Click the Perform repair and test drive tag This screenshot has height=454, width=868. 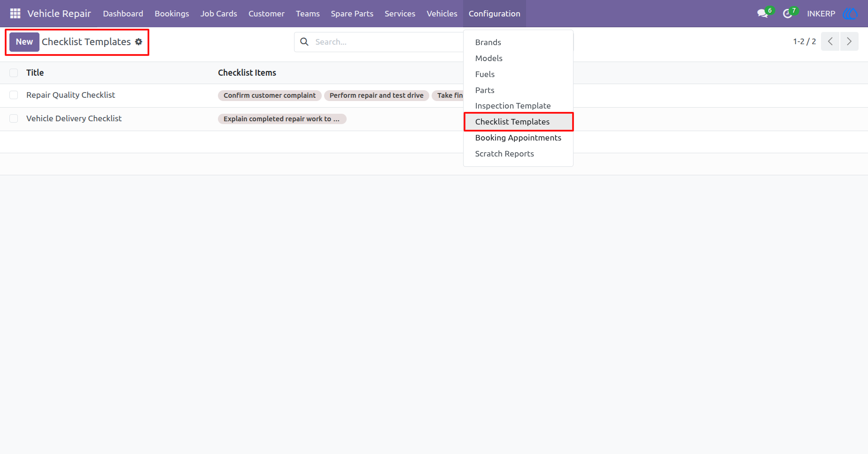pyautogui.click(x=377, y=95)
